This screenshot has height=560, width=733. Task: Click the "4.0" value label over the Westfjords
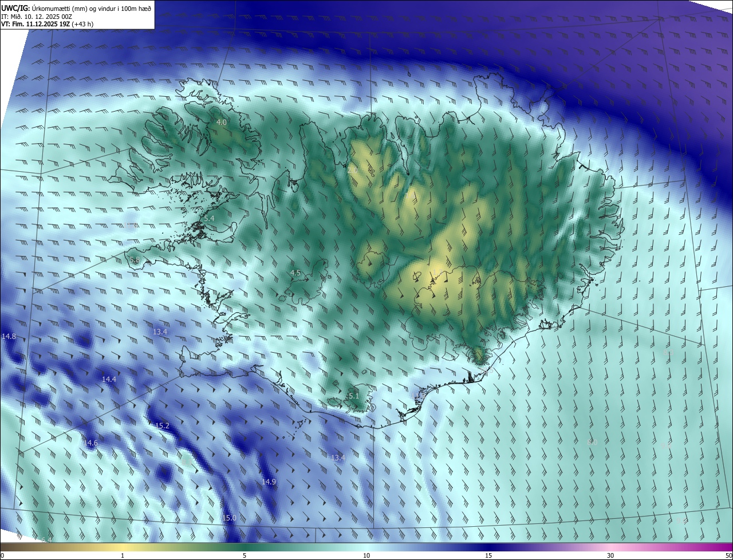pos(221,123)
